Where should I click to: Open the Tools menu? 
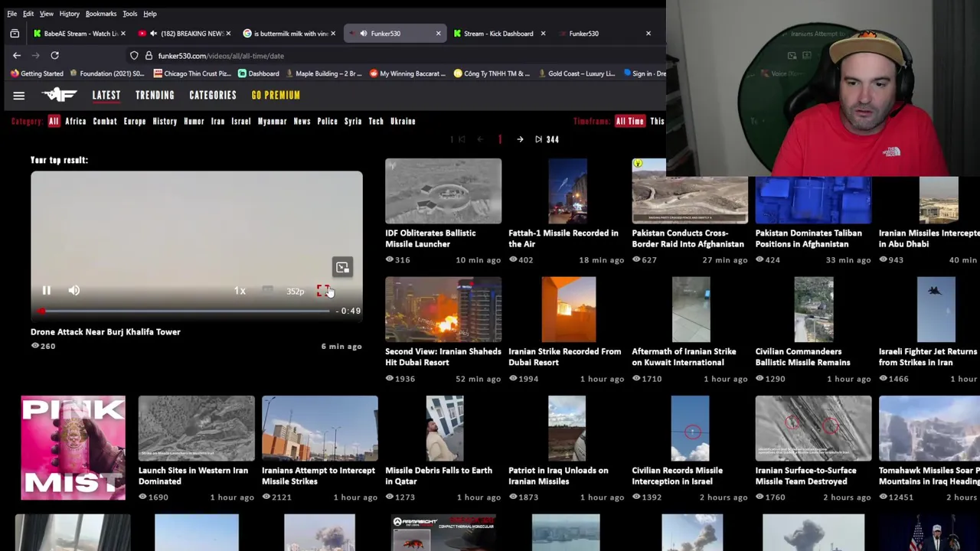click(x=129, y=14)
